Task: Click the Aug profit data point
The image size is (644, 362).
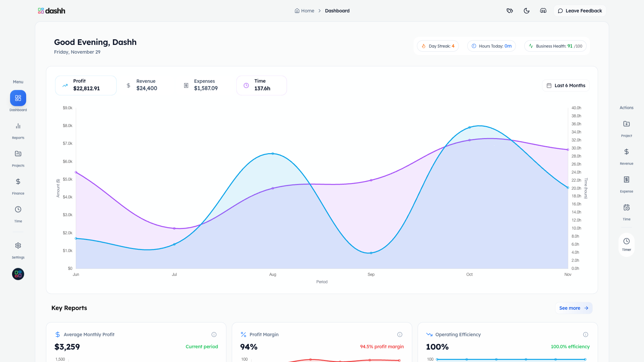Action: click(273, 154)
